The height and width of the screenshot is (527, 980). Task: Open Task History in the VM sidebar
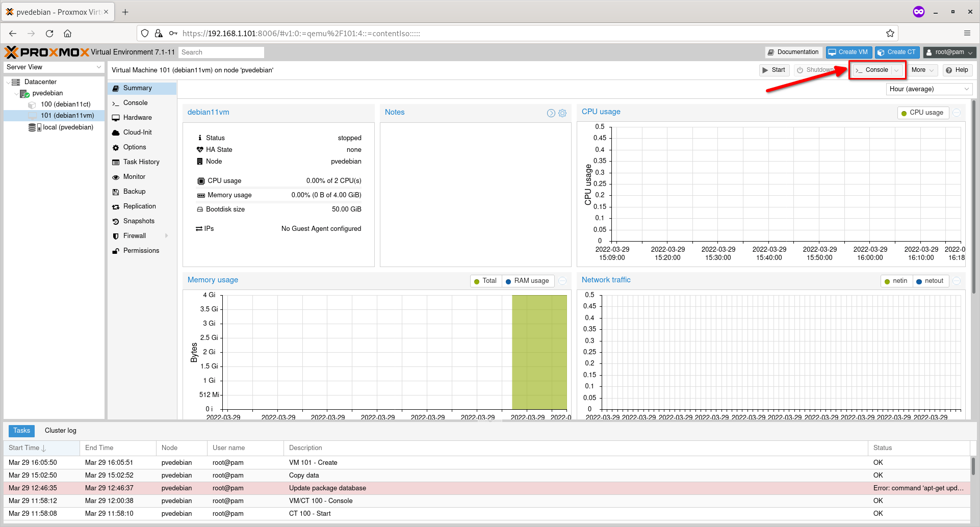(x=142, y=162)
